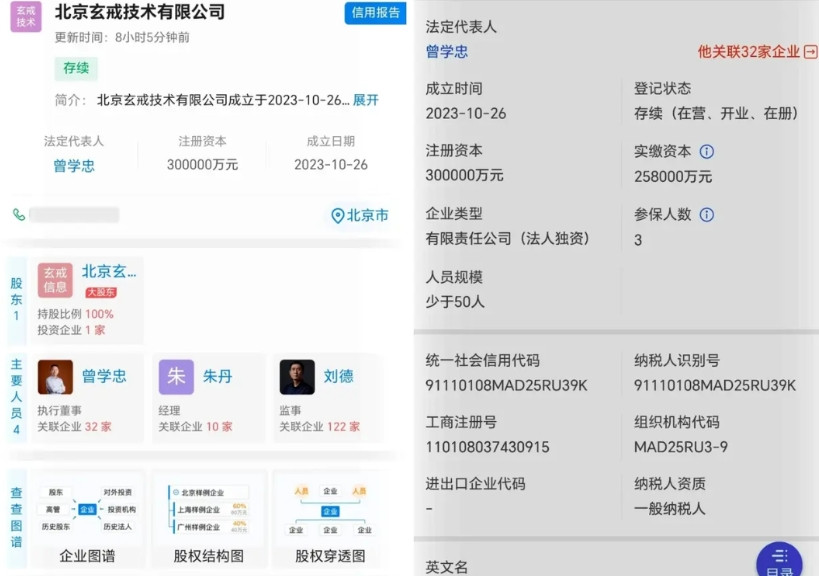Open 曾学忠 link under 法定代表人 in details

pyautogui.click(x=447, y=52)
